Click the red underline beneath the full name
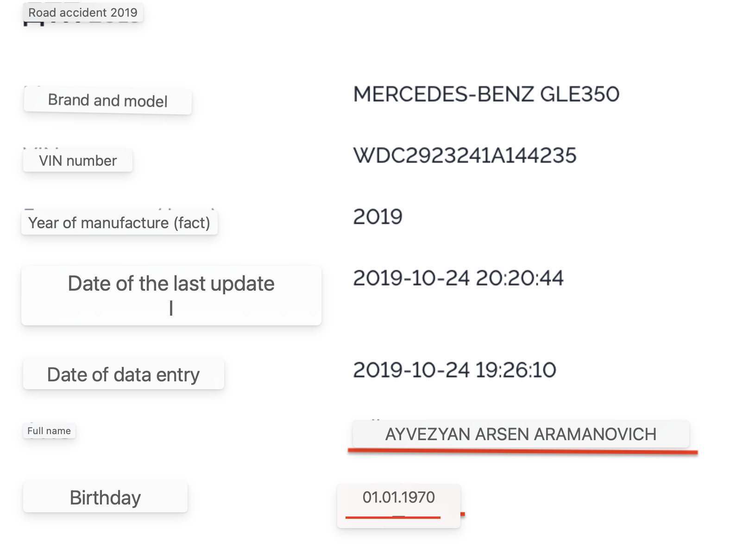This screenshot has width=730, height=560. pos(522,451)
